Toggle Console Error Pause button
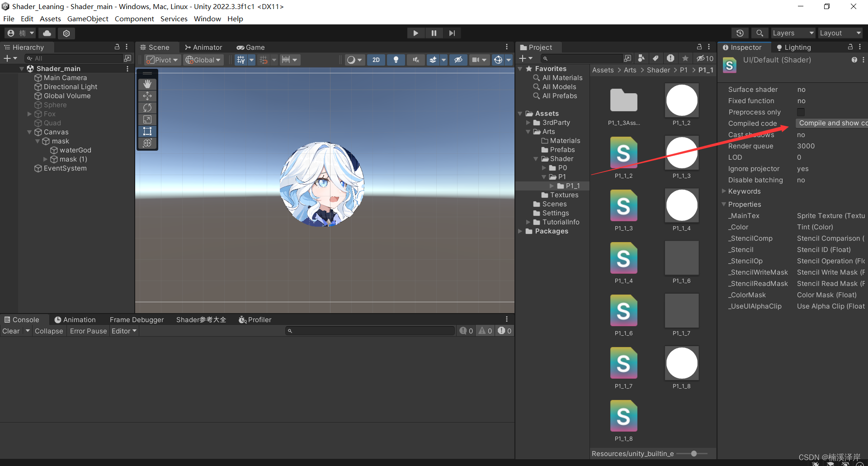Screen dimensions: 868x466 tap(89, 331)
